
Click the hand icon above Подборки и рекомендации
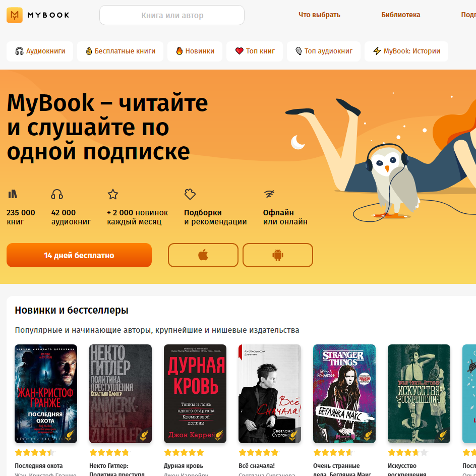tap(190, 194)
